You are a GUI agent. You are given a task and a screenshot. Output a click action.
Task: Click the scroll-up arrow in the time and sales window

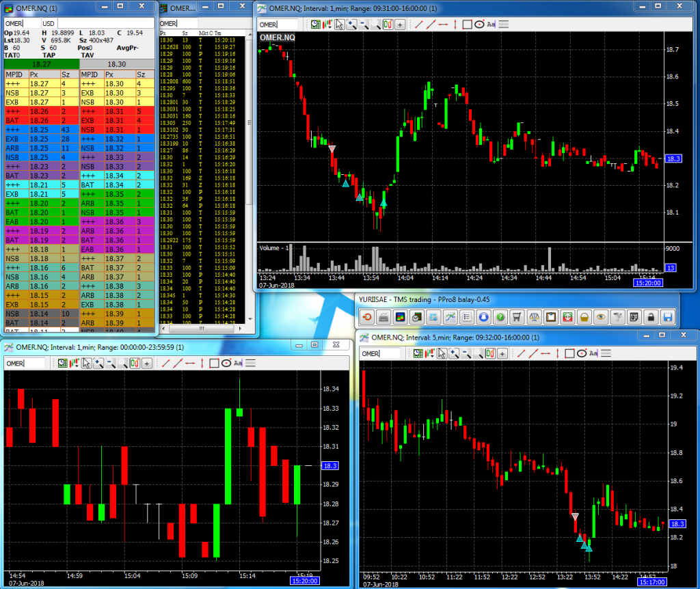(x=250, y=33)
